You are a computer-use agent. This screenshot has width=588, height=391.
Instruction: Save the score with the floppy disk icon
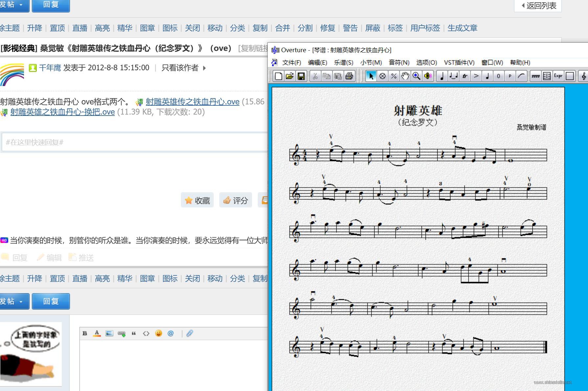(301, 76)
